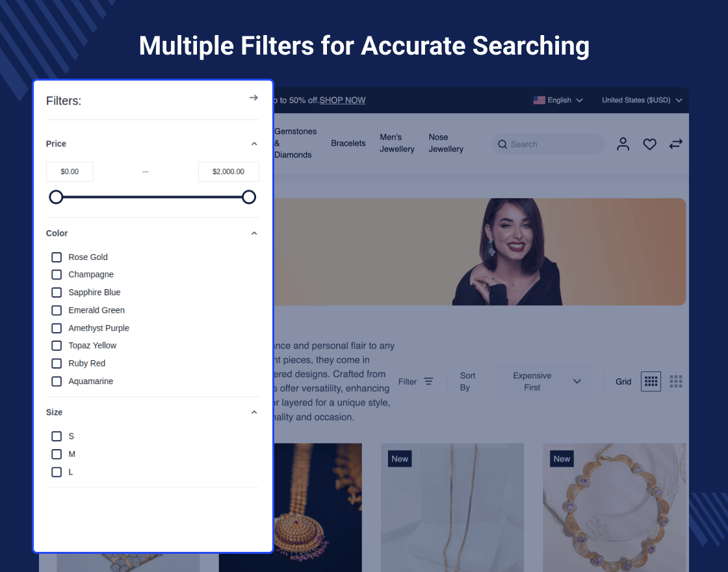This screenshot has height=572, width=728.
Task: Open the New purple gemstone necklace image
Action: tap(614, 508)
